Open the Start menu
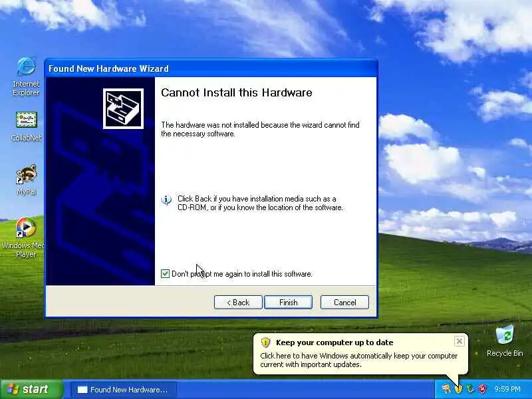This screenshot has height=399, width=532. click(31, 389)
